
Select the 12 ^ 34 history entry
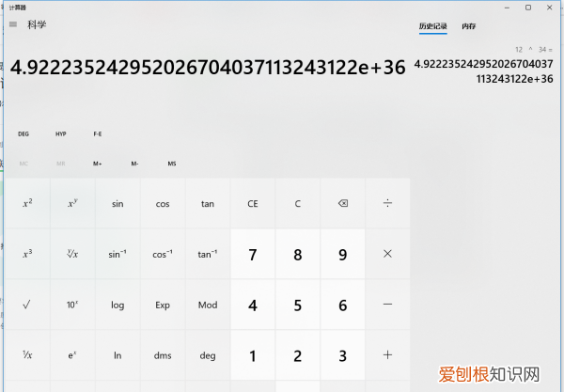(484, 65)
